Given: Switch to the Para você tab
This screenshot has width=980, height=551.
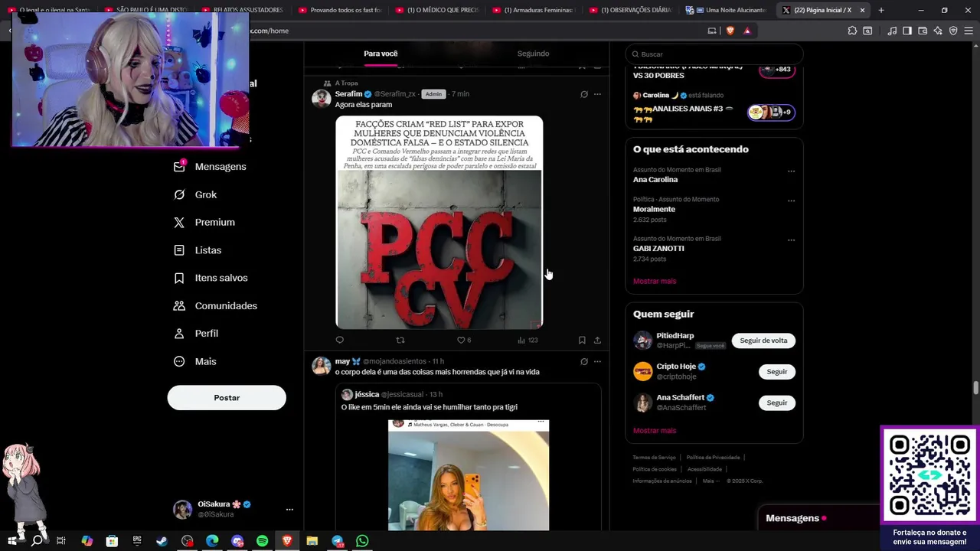Looking at the screenshot, I should (x=381, y=54).
